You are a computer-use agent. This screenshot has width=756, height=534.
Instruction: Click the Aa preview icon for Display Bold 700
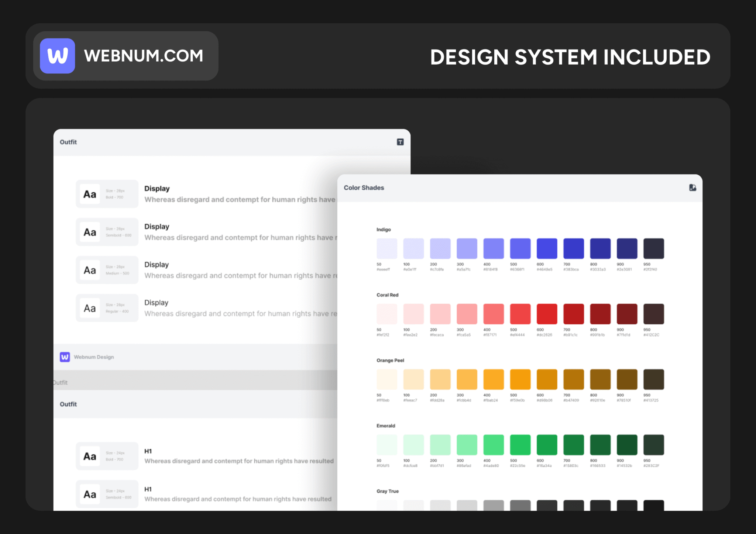[89, 194]
